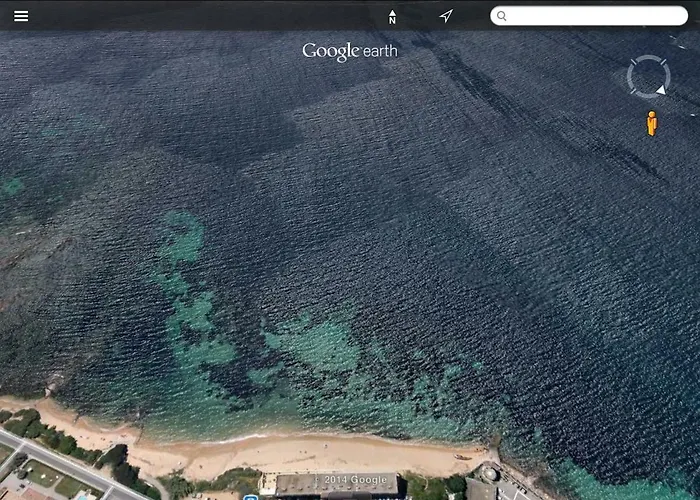Click the white north pointer on compass
700x500 pixels.
661,90
